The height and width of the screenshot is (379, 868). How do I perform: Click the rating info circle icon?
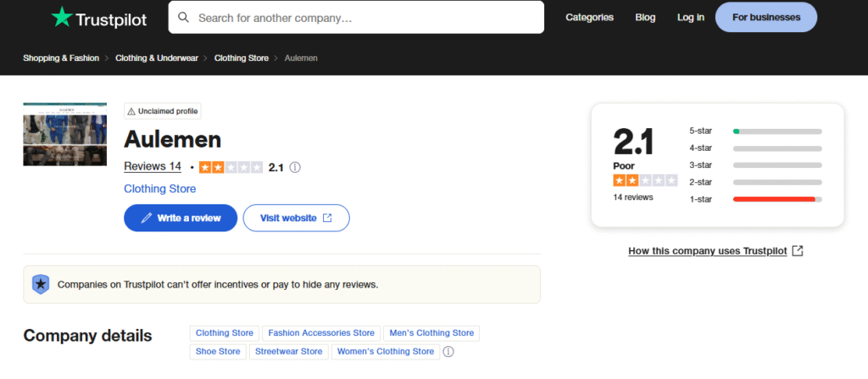coord(295,167)
